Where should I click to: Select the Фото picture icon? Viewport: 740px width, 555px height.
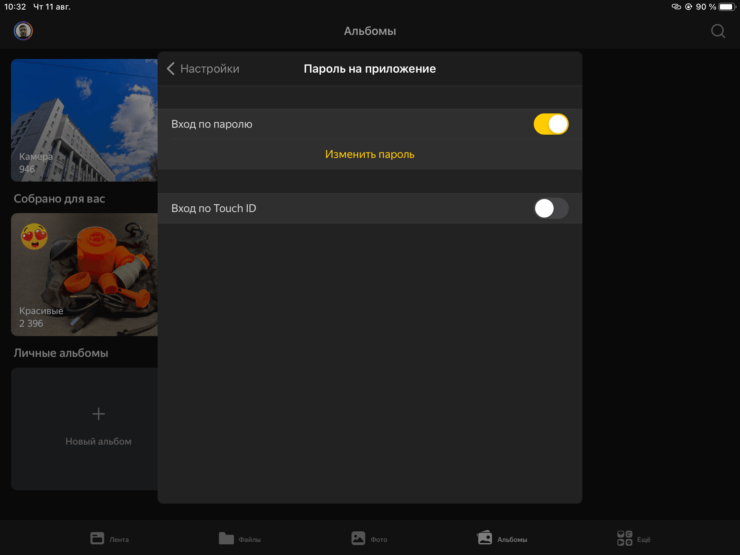358,538
